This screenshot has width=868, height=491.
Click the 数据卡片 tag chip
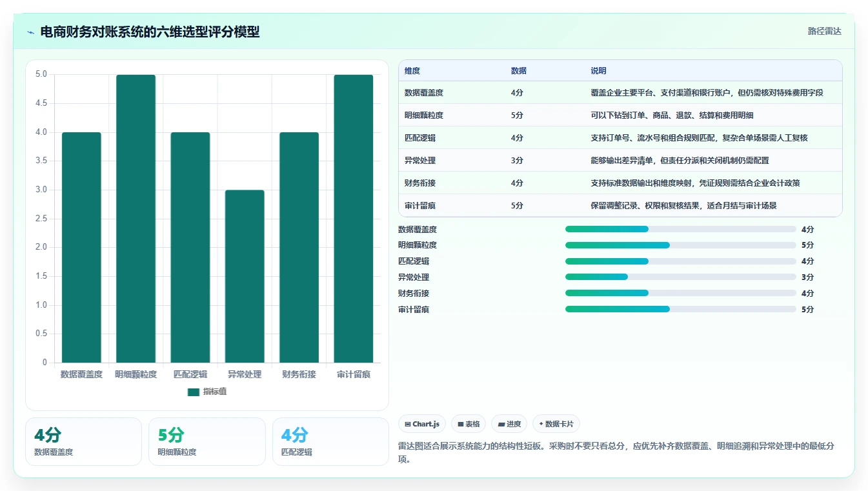pos(556,424)
